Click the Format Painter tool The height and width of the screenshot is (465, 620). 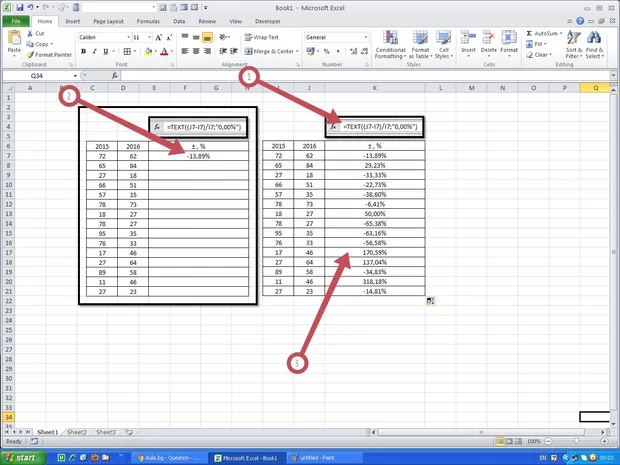coord(50,54)
